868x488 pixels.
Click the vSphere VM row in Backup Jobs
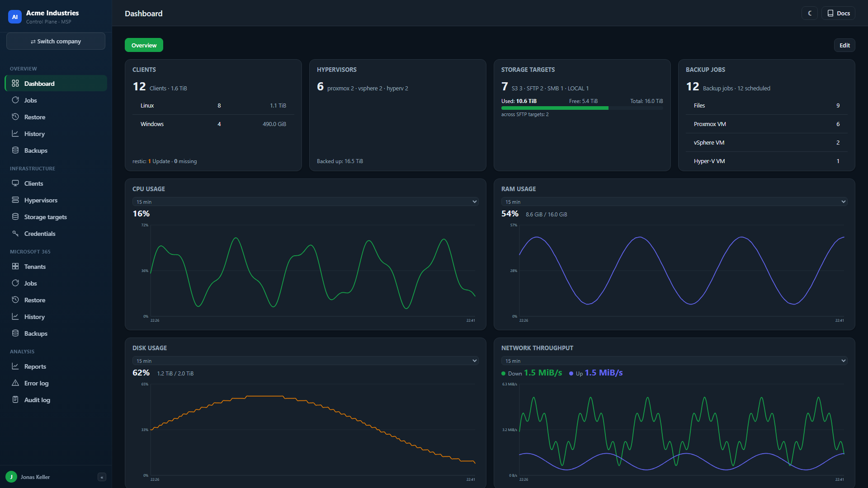(x=767, y=143)
